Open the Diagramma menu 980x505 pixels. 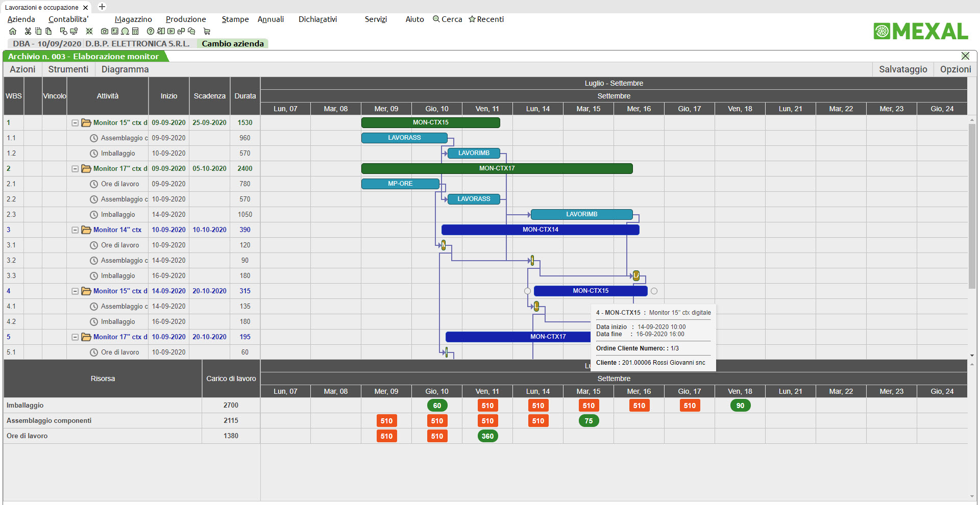pos(125,69)
